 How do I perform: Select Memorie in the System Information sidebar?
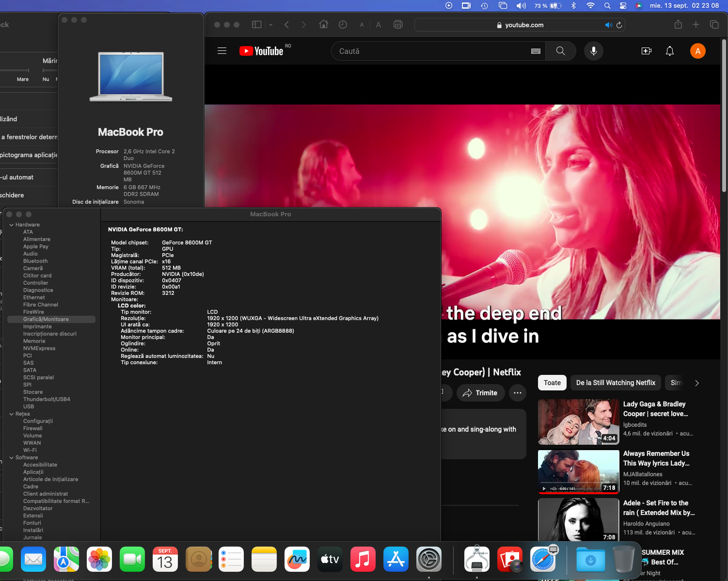(x=34, y=341)
